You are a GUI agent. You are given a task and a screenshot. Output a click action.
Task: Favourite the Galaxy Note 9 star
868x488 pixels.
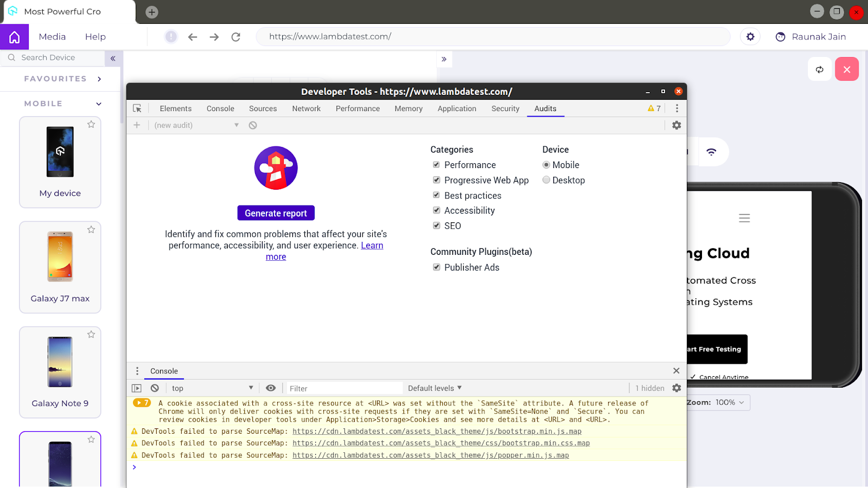point(91,335)
